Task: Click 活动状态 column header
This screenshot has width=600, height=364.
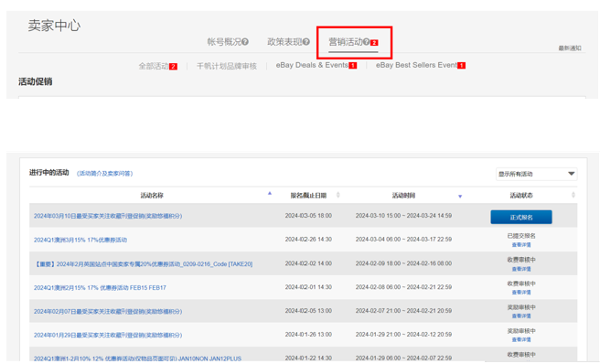Action: (x=521, y=196)
